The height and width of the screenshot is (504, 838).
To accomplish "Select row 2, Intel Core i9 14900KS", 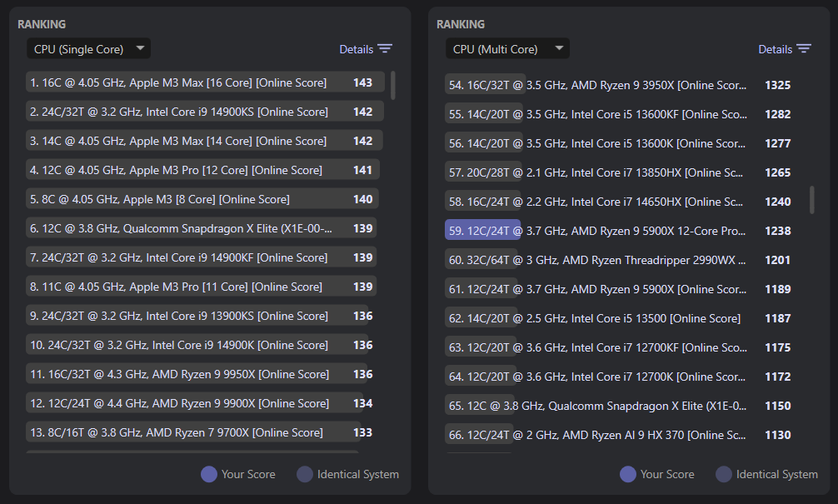I will click(x=205, y=112).
